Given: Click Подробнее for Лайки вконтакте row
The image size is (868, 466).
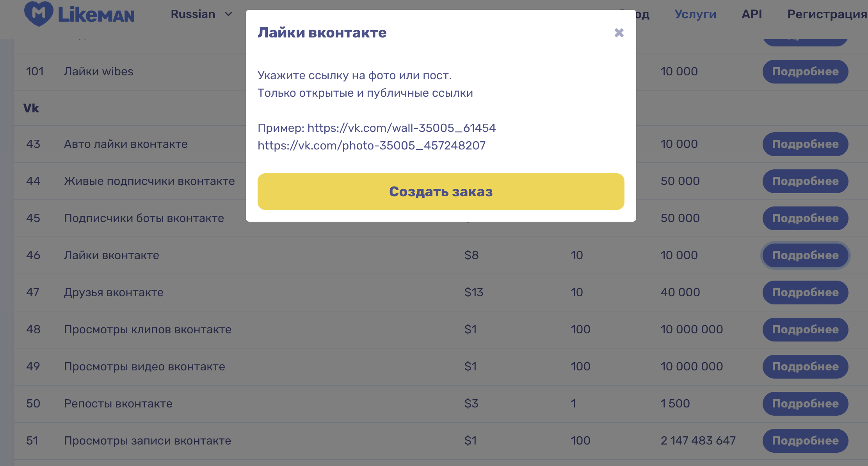Looking at the screenshot, I should click(x=805, y=255).
